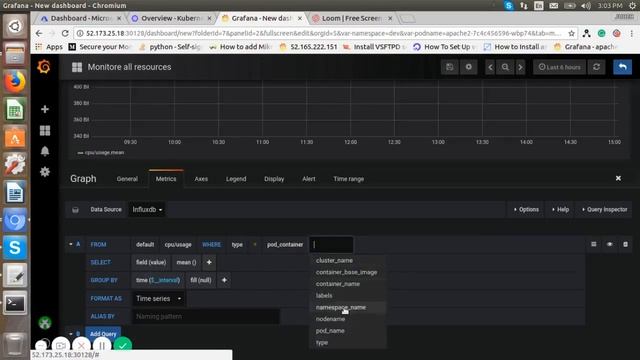This screenshot has height=360, width=640.
Task: Click the pod_container tag value
Action: pos(285,244)
